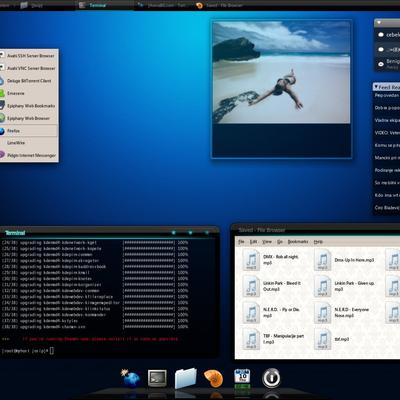Open LimeWire from the applications menu
The height and width of the screenshot is (400, 400).
pos(29,143)
